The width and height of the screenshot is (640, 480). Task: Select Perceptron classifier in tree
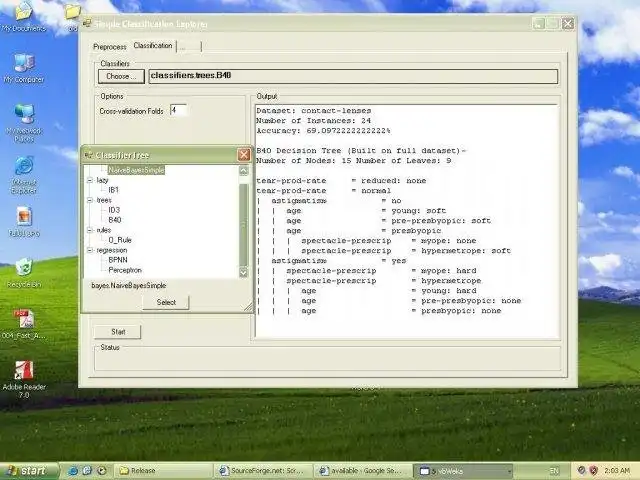(125, 270)
